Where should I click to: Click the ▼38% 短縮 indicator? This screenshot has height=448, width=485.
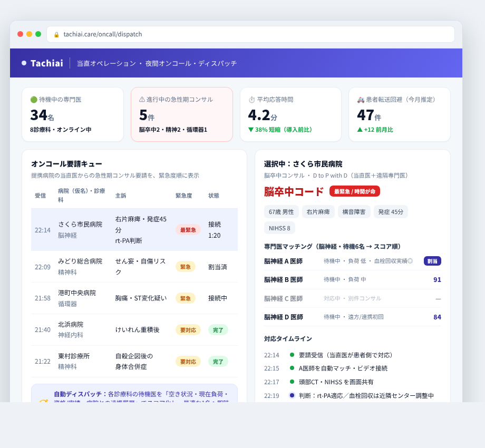pos(280,130)
